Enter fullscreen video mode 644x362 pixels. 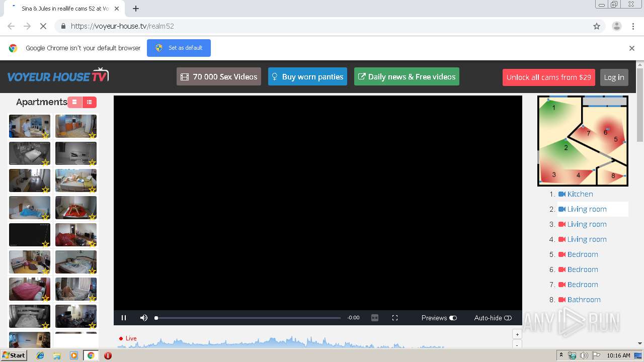tap(395, 318)
